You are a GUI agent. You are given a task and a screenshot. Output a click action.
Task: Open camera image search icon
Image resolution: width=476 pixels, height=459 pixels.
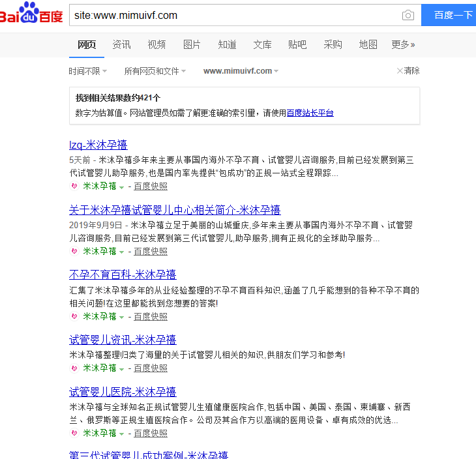(x=408, y=15)
